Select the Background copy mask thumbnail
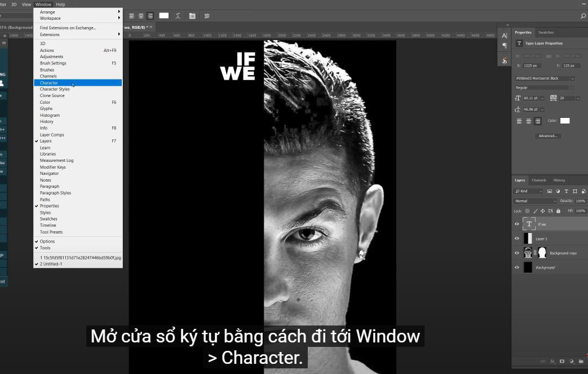588x374 pixels. [542, 253]
